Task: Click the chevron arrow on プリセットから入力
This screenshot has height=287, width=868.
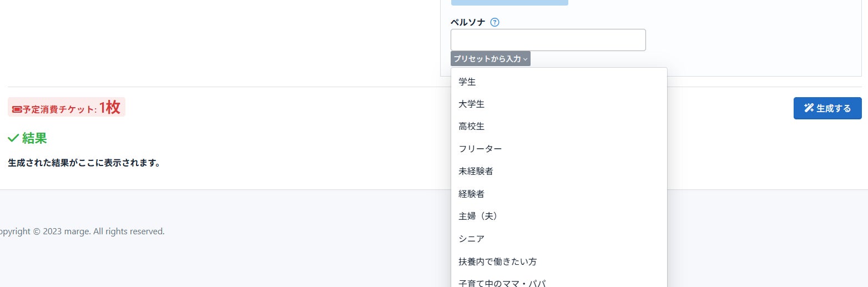Action: pyautogui.click(x=525, y=59)
